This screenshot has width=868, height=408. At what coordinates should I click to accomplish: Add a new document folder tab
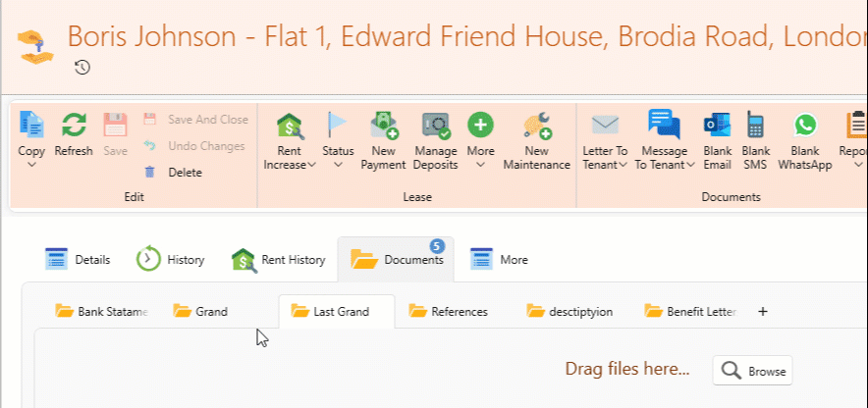(763, 312)
